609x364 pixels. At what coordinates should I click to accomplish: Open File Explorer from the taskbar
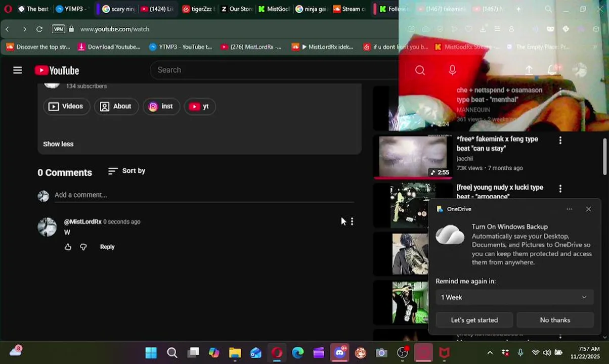pyautogui.click(x=235, y=352)
